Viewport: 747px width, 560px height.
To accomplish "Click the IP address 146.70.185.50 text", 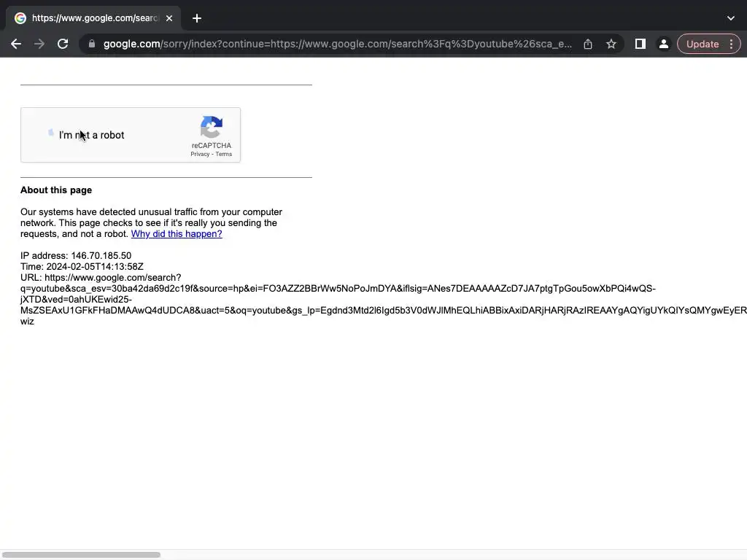I will point(76,256).
